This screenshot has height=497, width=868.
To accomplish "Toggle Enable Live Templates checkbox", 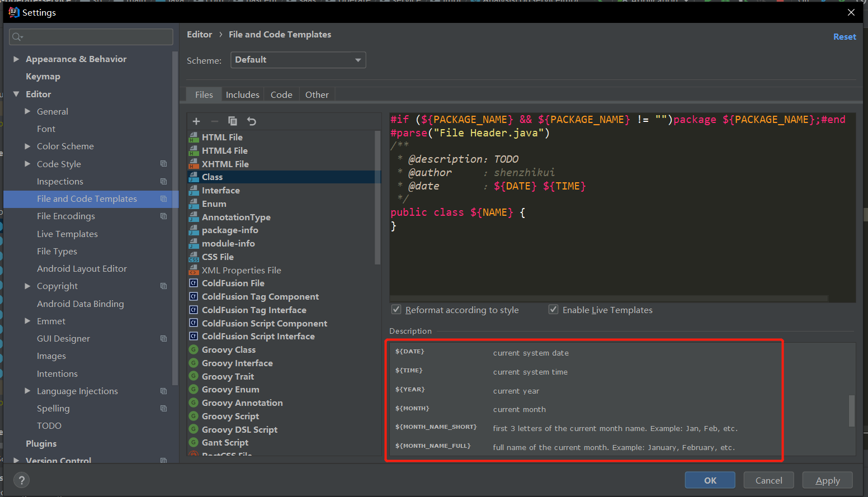I will coord(553,309).
